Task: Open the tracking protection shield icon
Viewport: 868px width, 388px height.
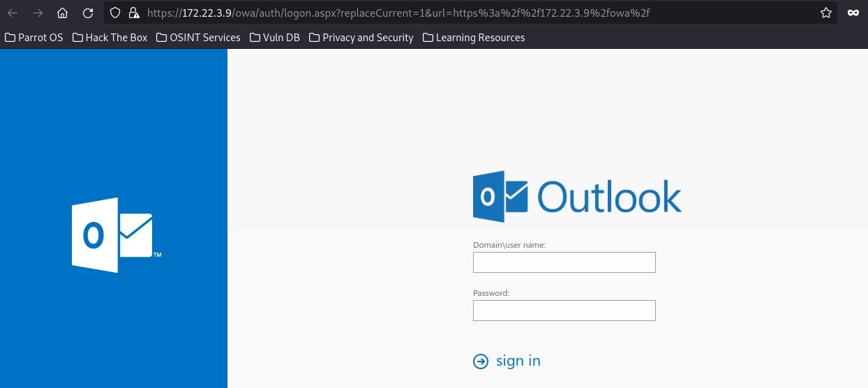Action: click(x=116, y=13)
